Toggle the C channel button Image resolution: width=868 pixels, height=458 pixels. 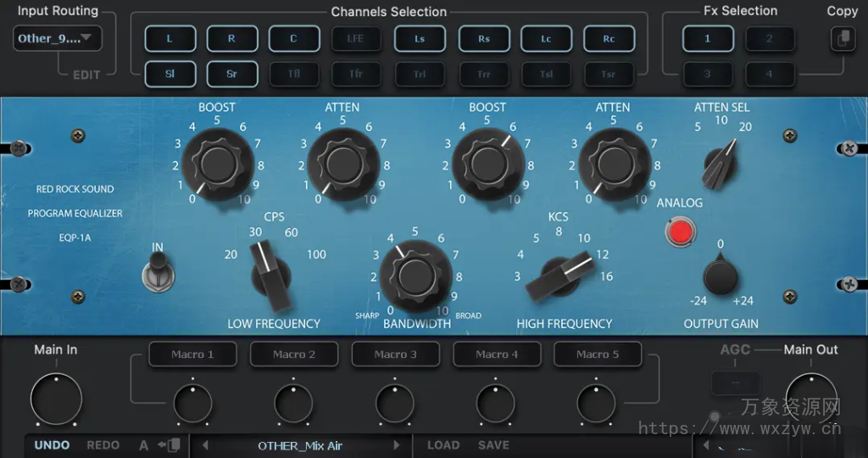coord(294,39)
